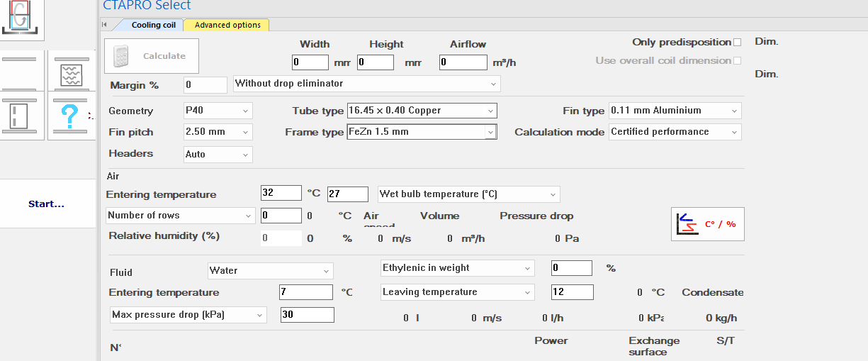This screenshot has height=361, width=868.
Task: Open the Frame type FeZn dropdown
Action: [x=422, y=132]
